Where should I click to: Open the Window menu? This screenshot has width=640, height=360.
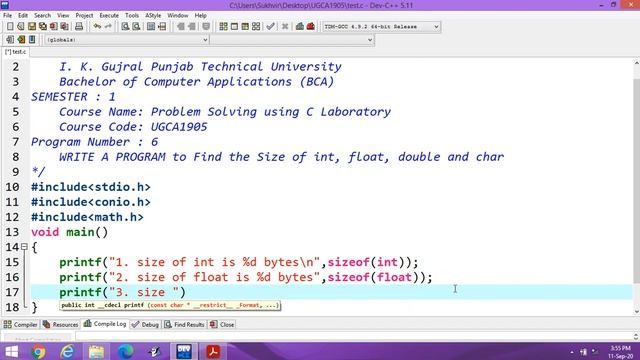tap(178, 16)
